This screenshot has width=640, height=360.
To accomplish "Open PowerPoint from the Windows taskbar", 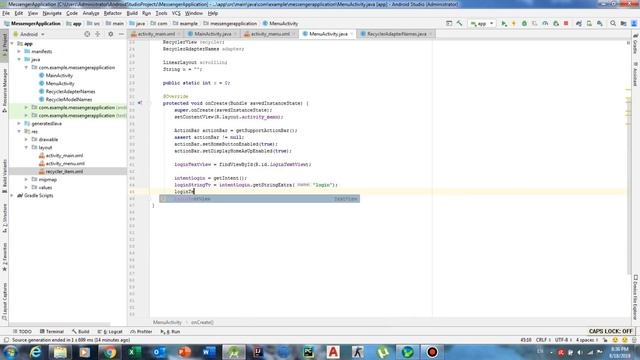I will 184,352.
